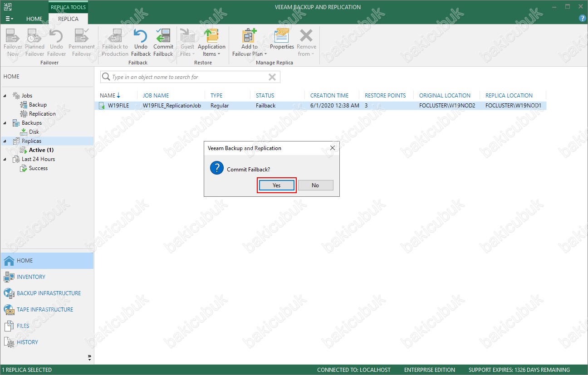Open the Guest Files restore dropdown
The height and width of the screenshot is (375, 588).
tap(187, 43)
